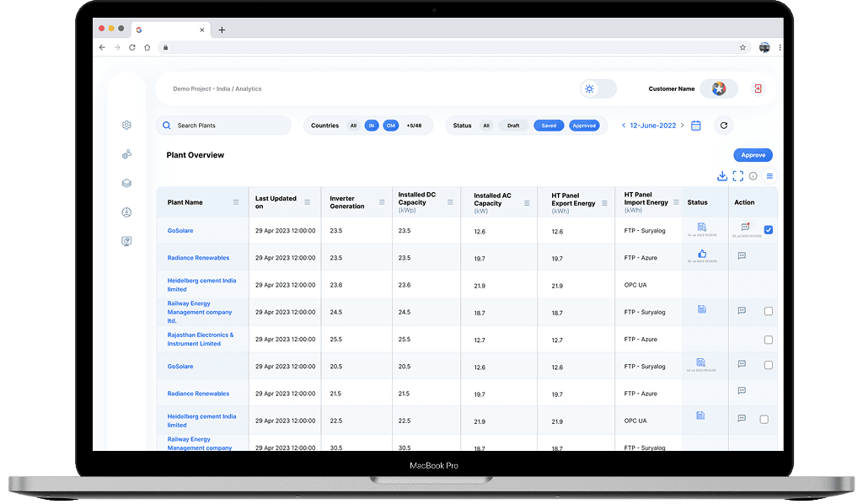Open the comment icon for Railway Energy 24.5 row
Image resolution: width=863 pixels, height=504 pixels.
[742, 310]
